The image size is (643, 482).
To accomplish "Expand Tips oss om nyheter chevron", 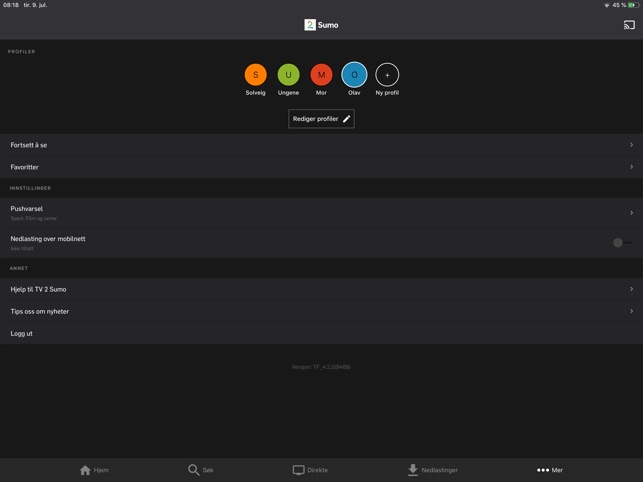I will [632, 311].
